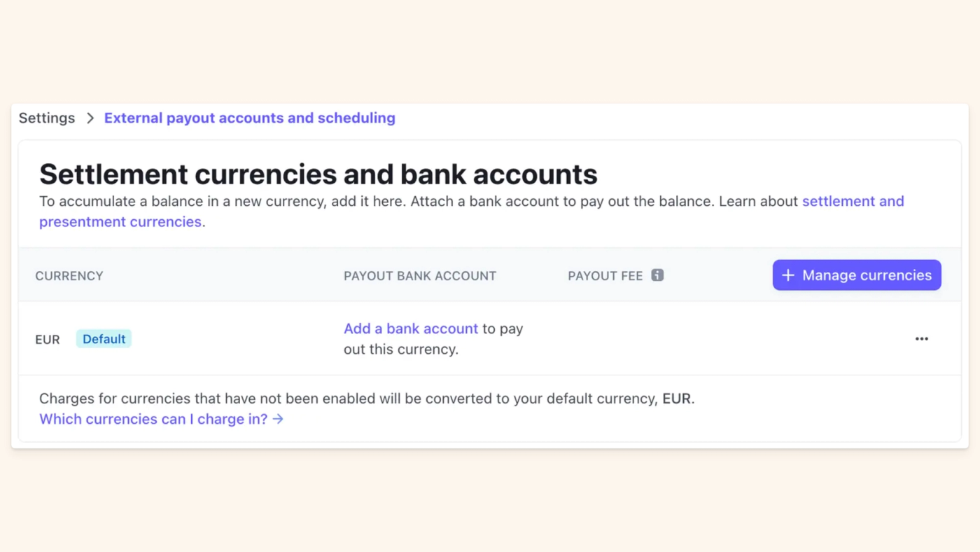Open the EUR row three-dot overflow menu
This screenshot has height=552, width=980.
tap(921, 339)
